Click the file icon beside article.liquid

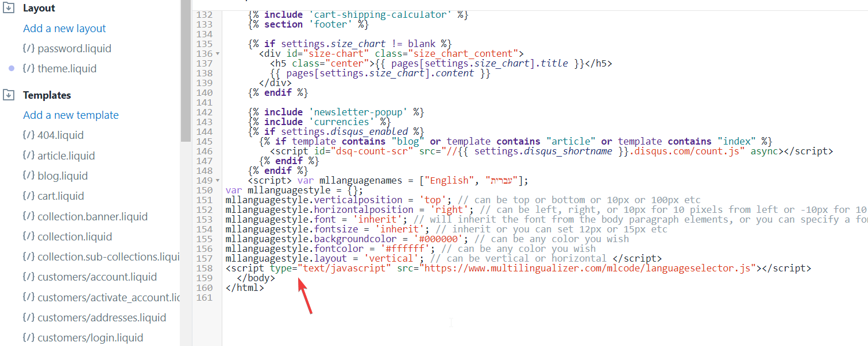[x=28, y=155]
